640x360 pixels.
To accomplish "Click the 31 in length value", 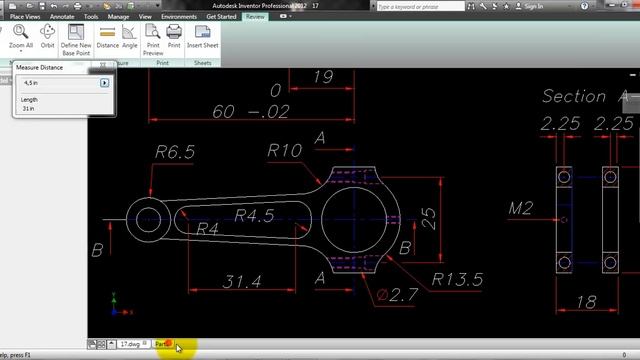I will click(x=29, y=109).
